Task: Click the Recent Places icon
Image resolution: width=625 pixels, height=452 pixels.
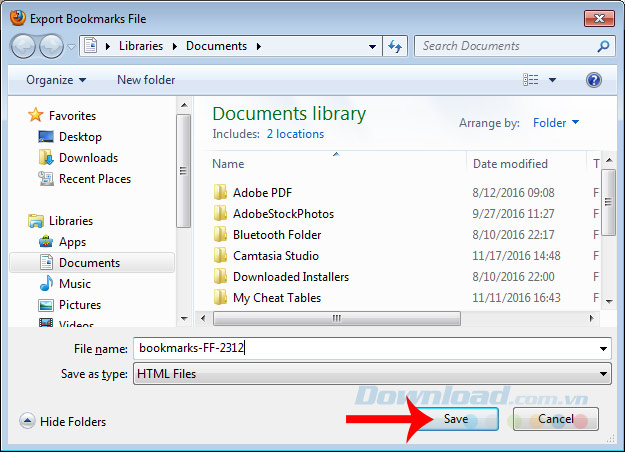Action: pos(46,179)
